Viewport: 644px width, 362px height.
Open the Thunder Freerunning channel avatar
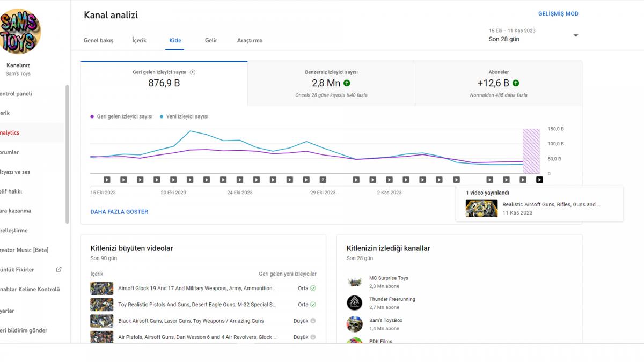354,303
